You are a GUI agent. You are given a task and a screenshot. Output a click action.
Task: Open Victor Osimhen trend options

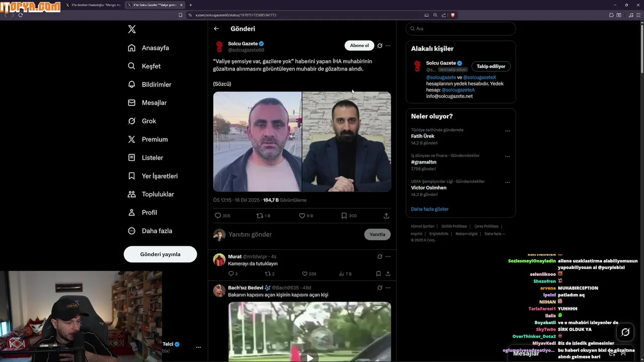[507, 183]
